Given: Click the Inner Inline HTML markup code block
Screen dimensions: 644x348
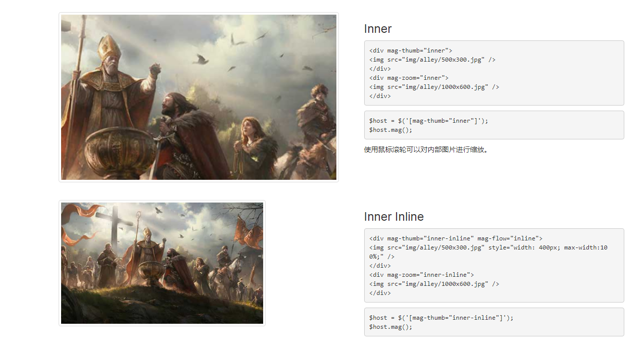Looking at the screenshot, I should pyautogui.click(x=493, y=265).
